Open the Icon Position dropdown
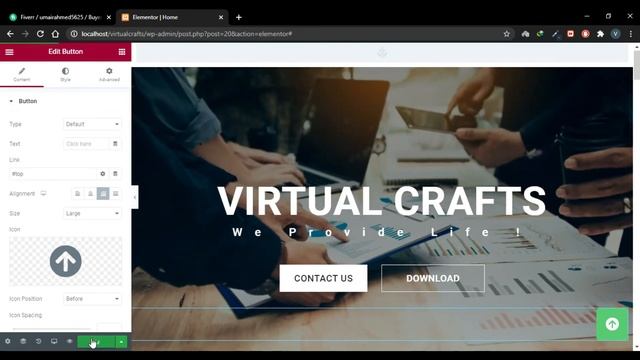640x360 pixels. point(92,299)
